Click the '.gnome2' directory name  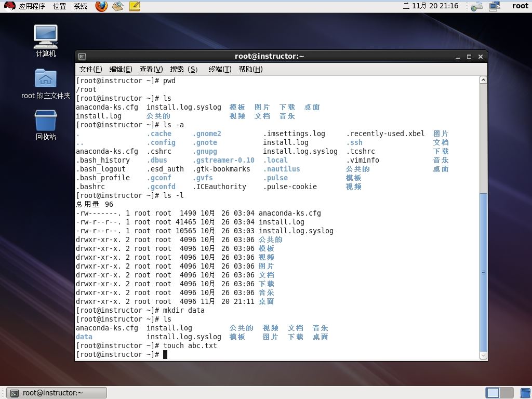(207, 134)
